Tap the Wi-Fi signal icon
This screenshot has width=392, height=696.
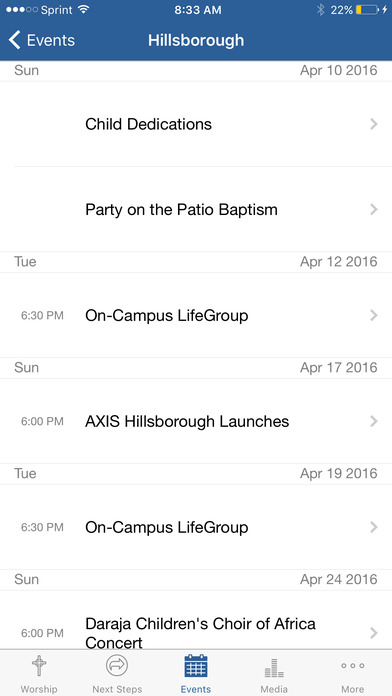click(83, 10)
